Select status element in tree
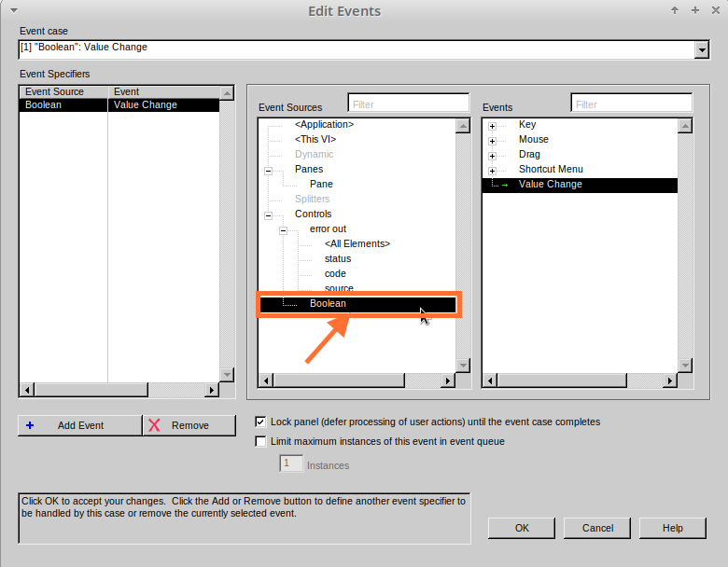The width and height of the screenshot is (728, 567). click(338, 258)
